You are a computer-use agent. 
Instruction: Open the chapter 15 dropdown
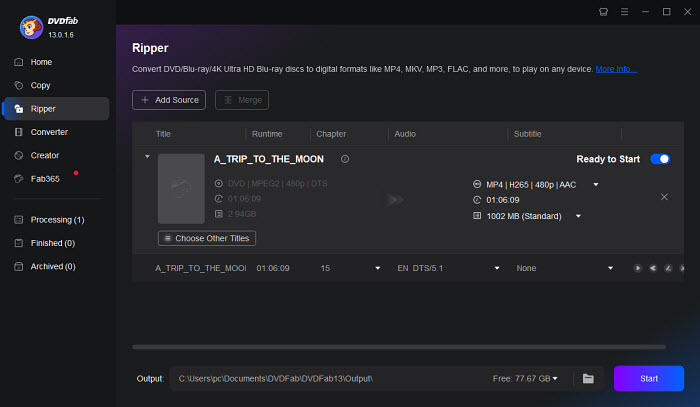coord(377,268)
